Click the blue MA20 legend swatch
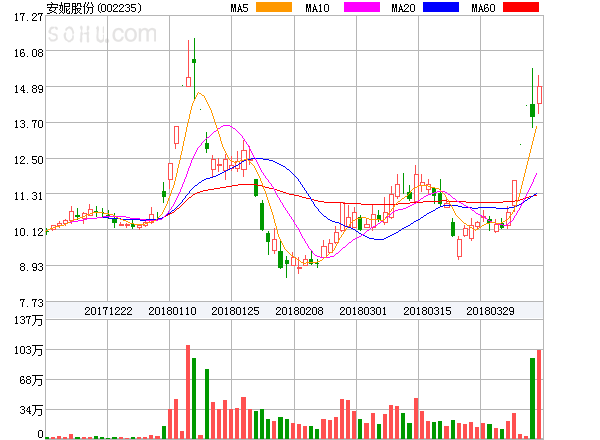 pos(441,7)
